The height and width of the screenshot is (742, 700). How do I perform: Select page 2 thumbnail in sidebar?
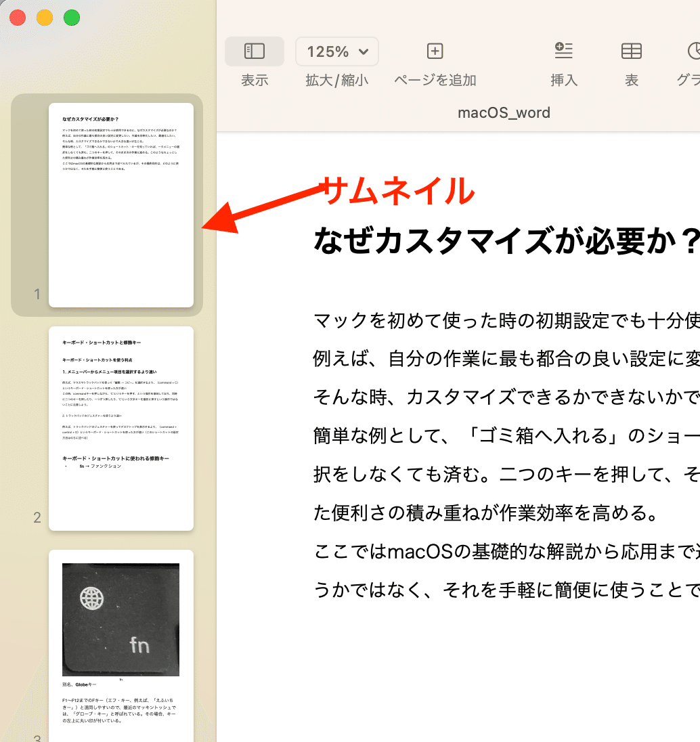[x=121, y=429]
